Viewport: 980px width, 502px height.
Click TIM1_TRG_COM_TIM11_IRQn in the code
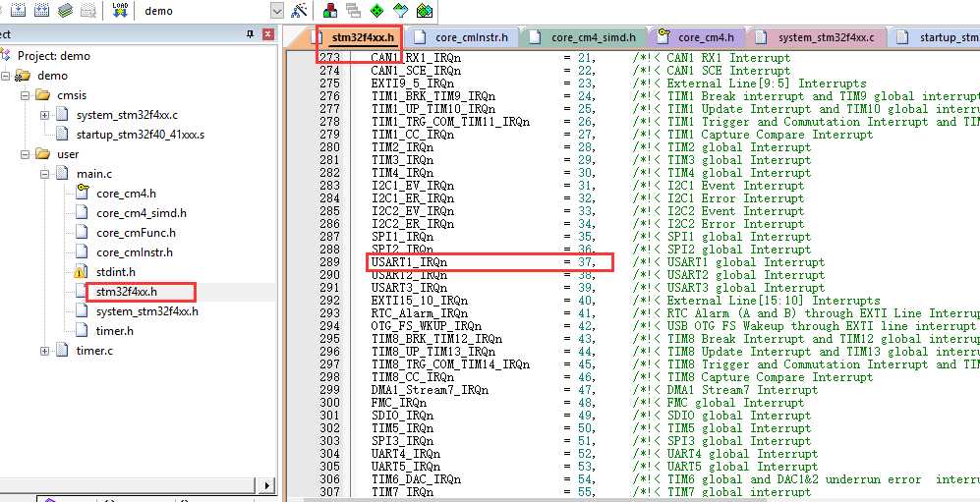click(x=450, y=122)
